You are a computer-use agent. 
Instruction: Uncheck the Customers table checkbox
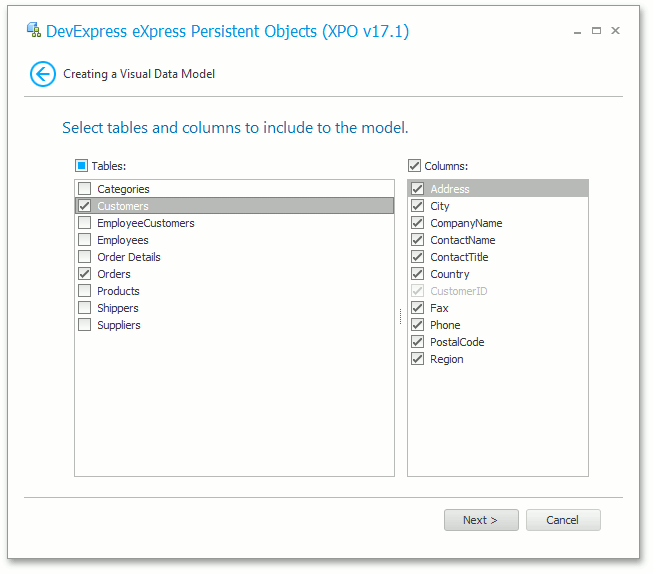85,206
